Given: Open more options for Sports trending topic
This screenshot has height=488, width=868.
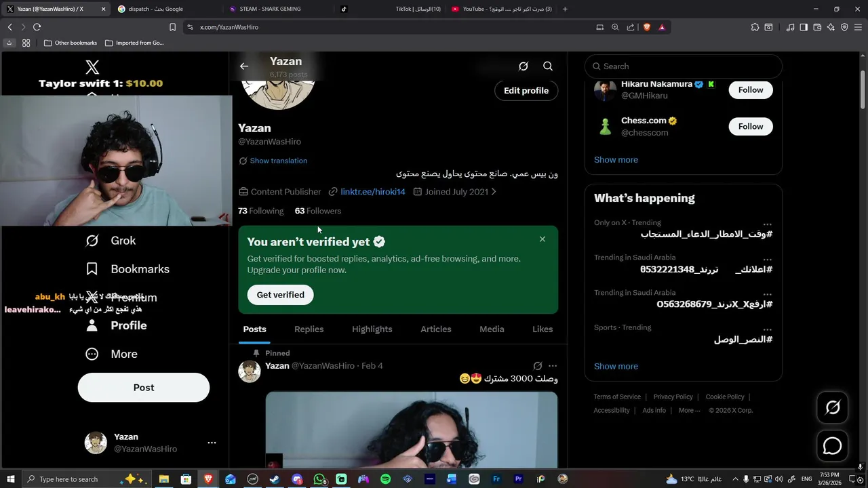Looking at the screenshot, I should (767, 329).
